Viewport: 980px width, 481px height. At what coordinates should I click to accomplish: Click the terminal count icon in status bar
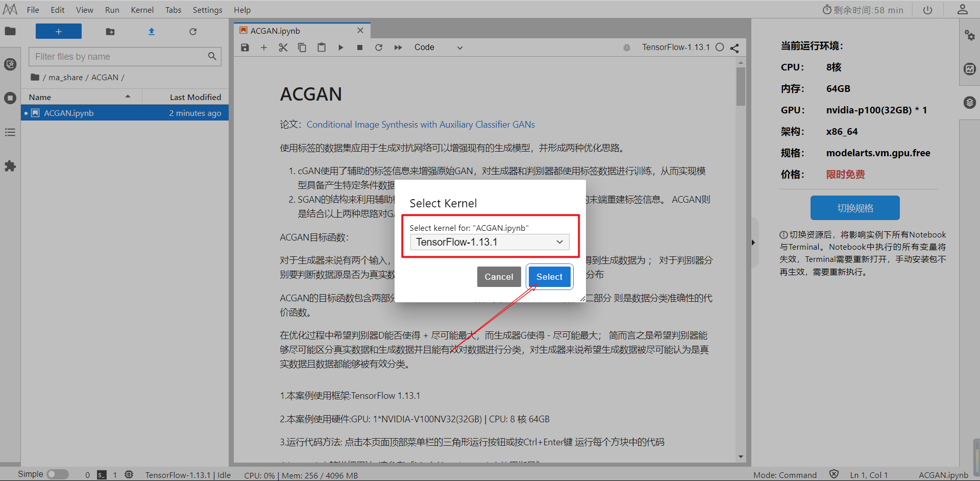pos(102,475)
